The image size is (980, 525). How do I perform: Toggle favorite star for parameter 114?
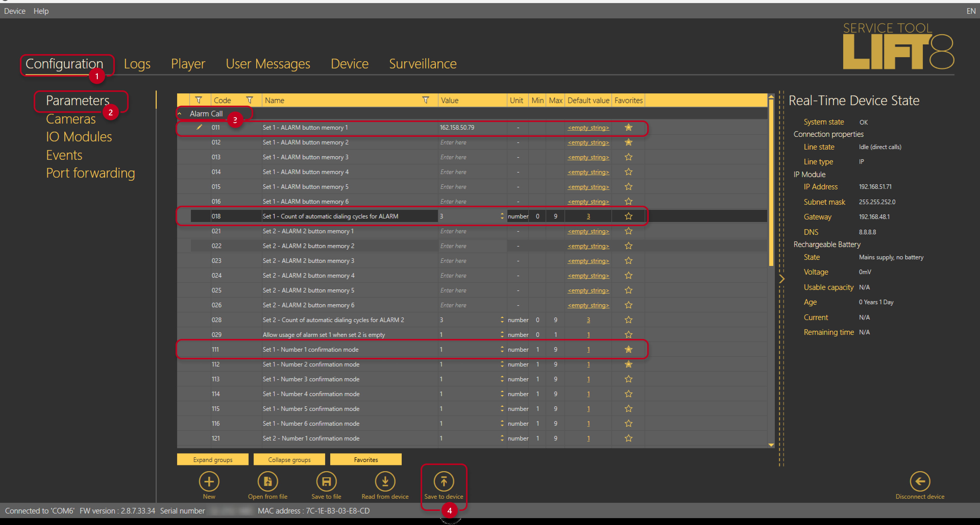pos(629,394)
